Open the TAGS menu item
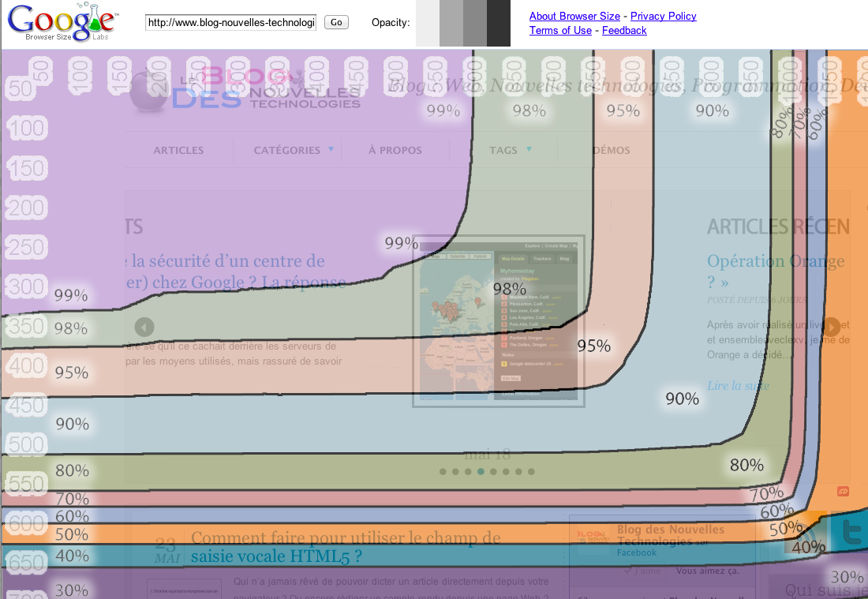 pyautogui.click(x=503, y=150)
